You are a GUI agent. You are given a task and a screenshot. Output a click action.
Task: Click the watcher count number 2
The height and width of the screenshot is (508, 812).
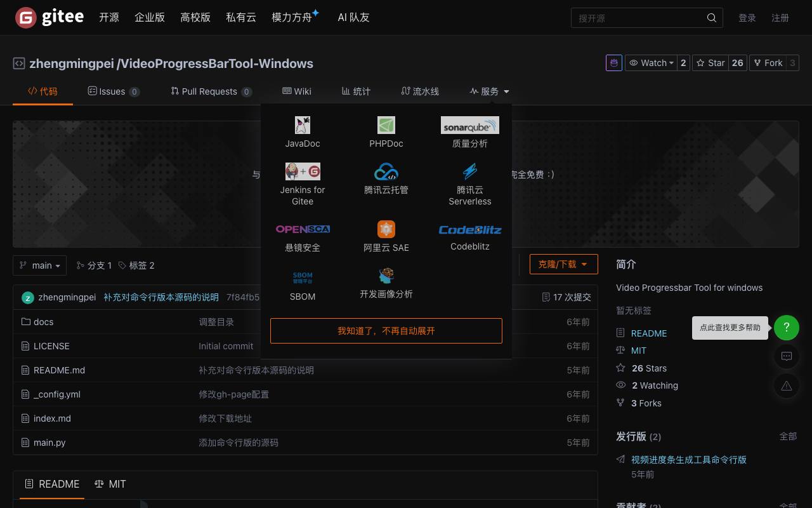click(x=683, y=63)
